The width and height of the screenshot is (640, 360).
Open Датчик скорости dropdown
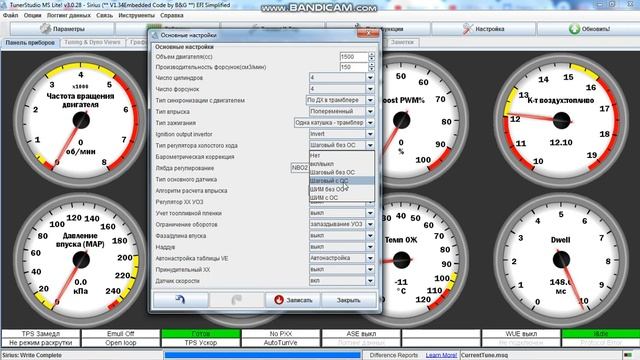coord(370,281)
